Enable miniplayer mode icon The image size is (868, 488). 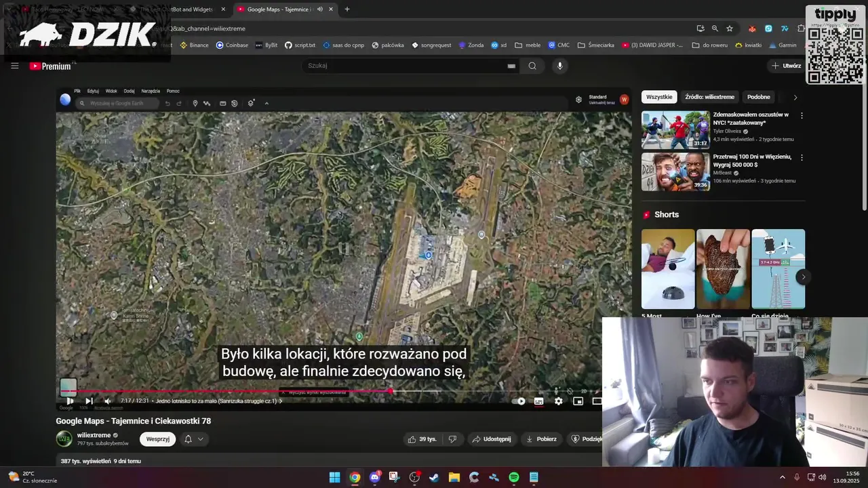point(578,401)
